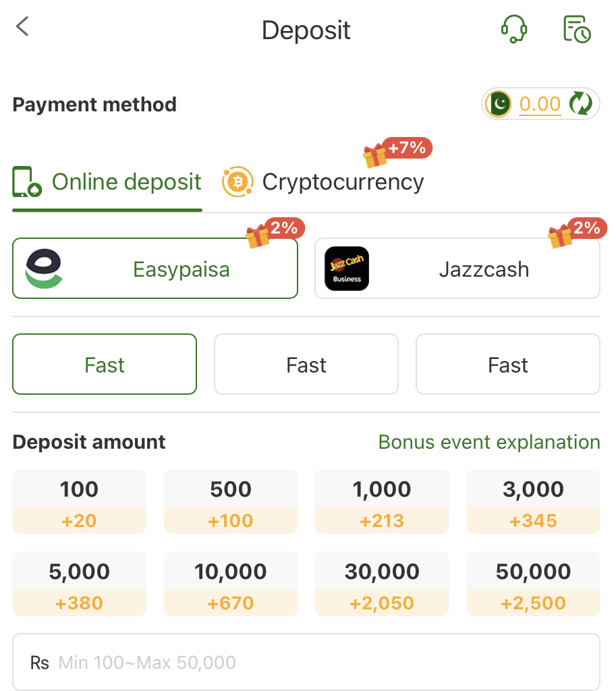
Task: Select the 10,000 deposit amount
Action: [231, 584]
